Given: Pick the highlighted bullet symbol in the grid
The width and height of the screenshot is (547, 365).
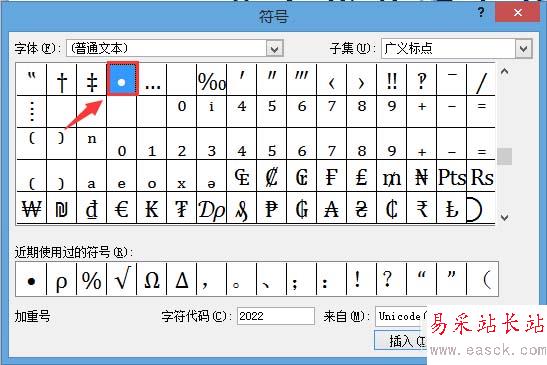Looking at the screenshot, I should pos(122,79).
